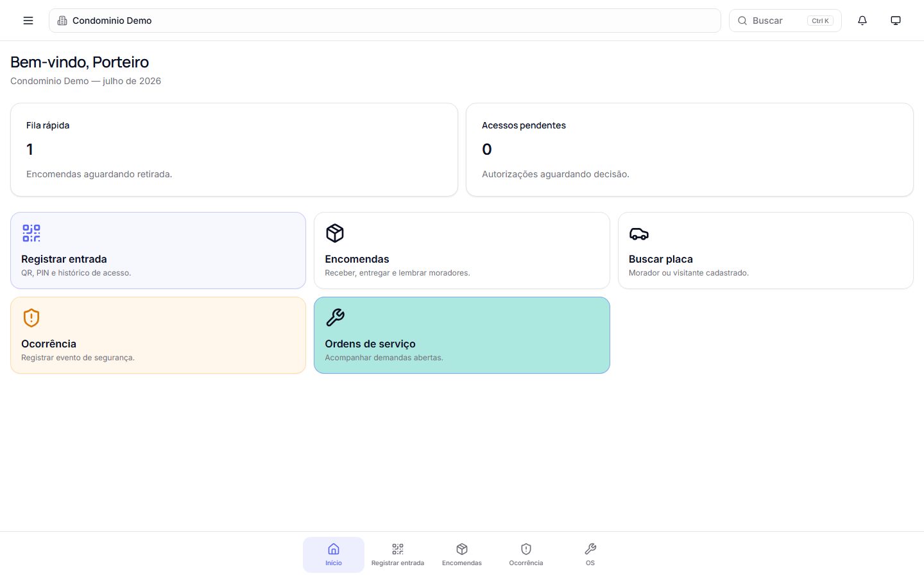Click the Ordens de serviço card title

370,344
